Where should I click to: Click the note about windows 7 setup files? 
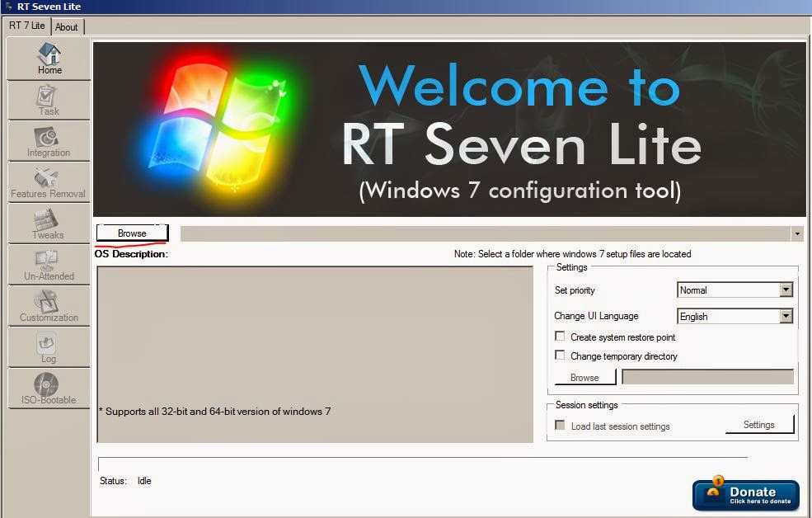click(x=573, y=254)
